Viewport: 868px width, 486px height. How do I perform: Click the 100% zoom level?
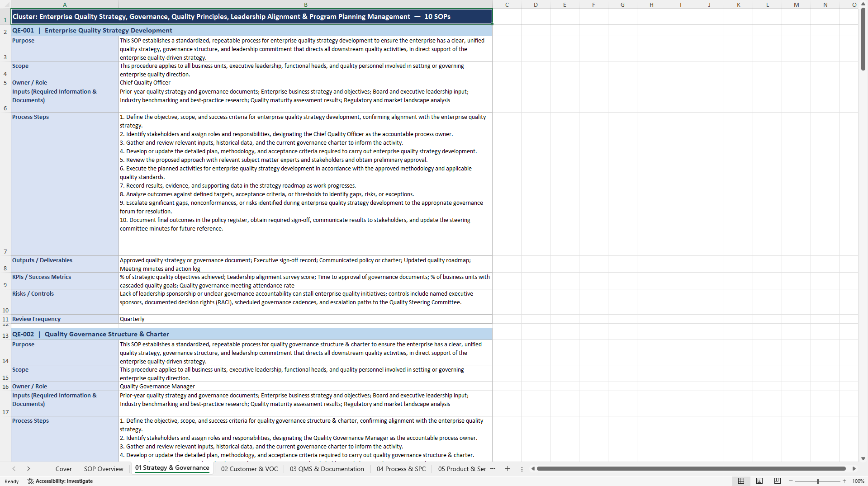click(858, 481)
